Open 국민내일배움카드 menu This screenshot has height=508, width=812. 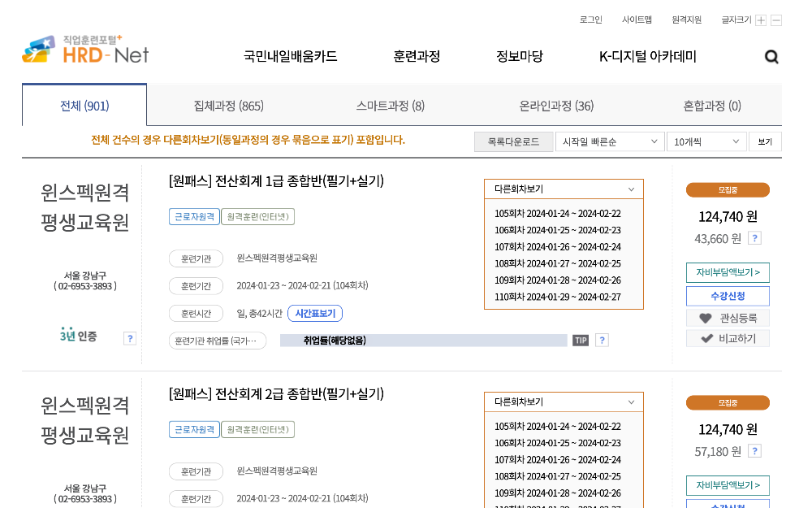[x=290, y=56]
